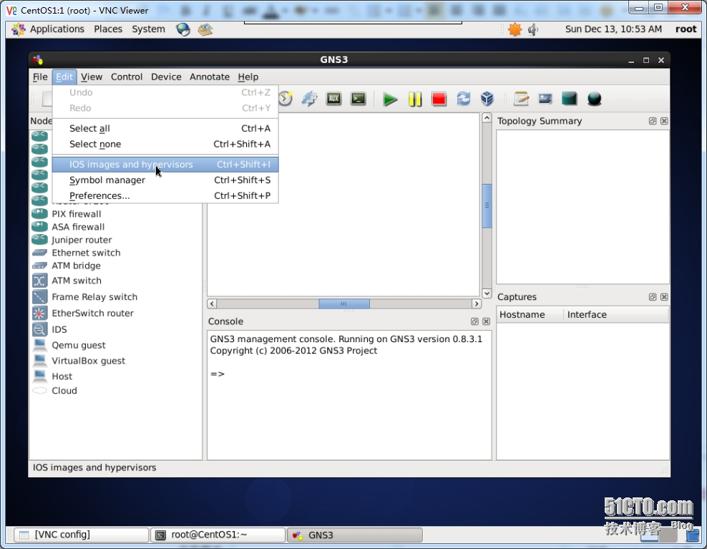Image resolution: width=707 pixels, height=549 pixels.
Task: Pause all devices with yellow pause icon
Action: tap(415, 99)
